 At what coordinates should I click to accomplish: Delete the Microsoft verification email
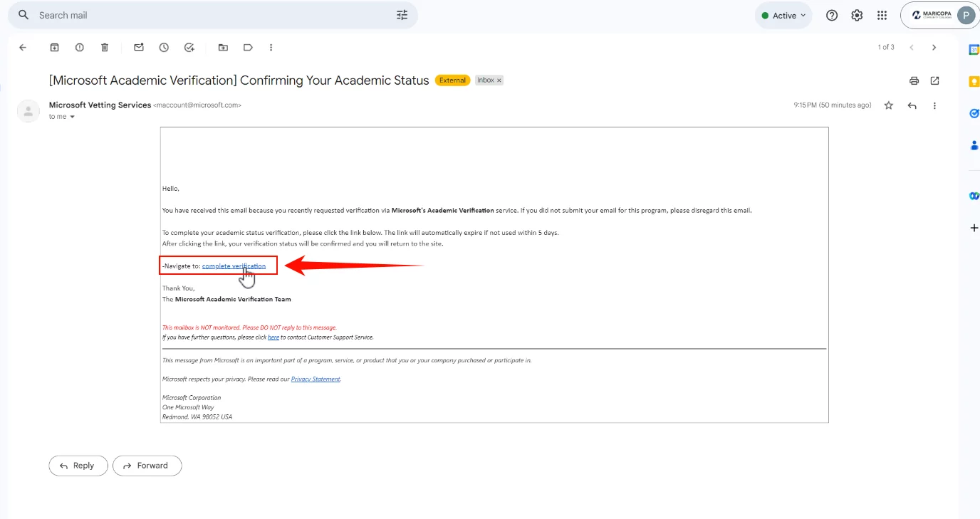pyautogui.click(x=104, y=47)
